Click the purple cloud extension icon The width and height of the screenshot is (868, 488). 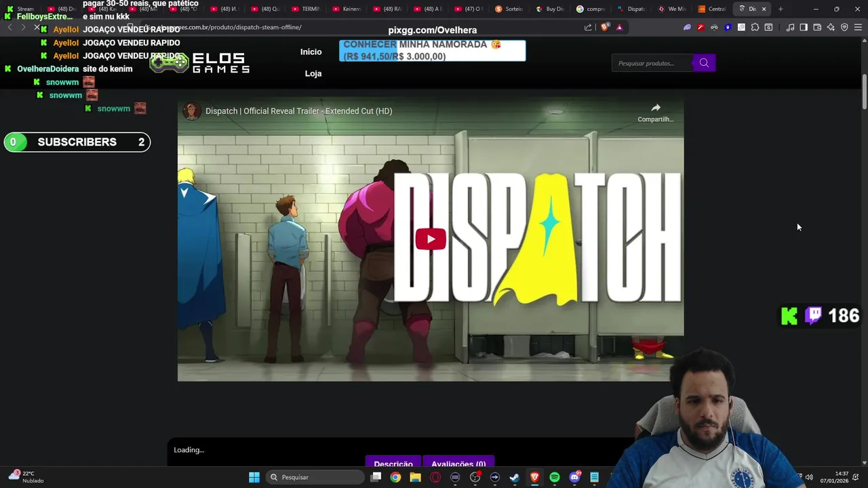tap(687, 27)
